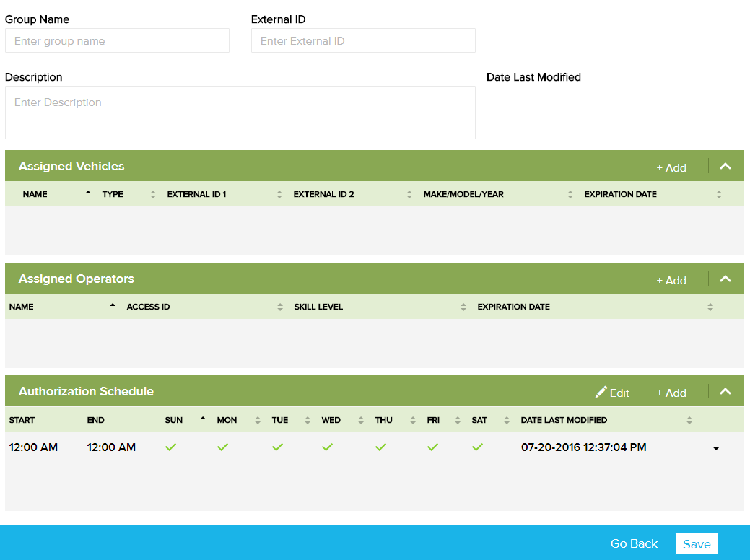750x560 pixels.
Task: Add a vehicle to Assigned Vehicles
Action: coord(671,167)
